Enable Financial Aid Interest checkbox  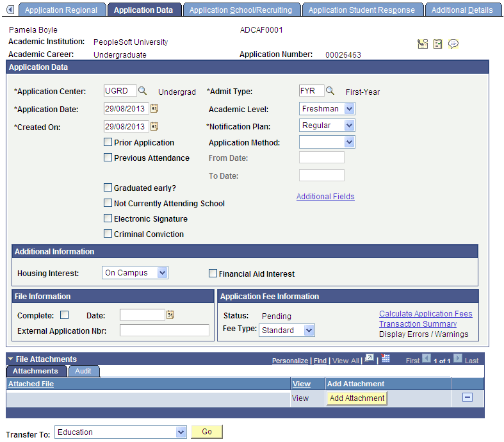[213, 274]
